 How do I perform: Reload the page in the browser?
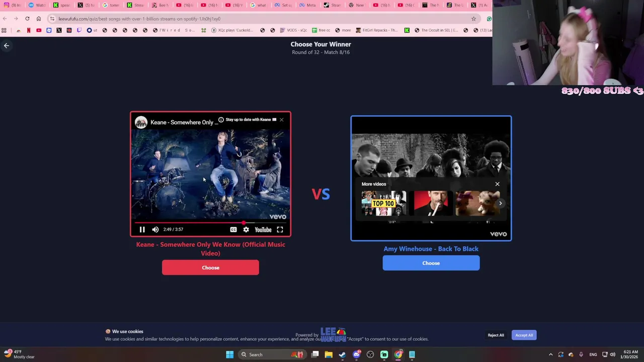pos(27,19)
